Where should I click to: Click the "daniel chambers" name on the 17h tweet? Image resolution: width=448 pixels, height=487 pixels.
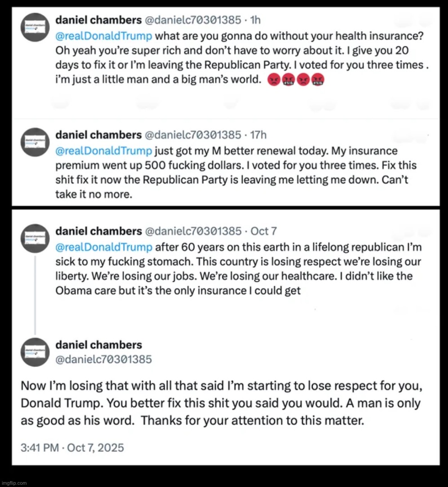click(x=98, y=135)
